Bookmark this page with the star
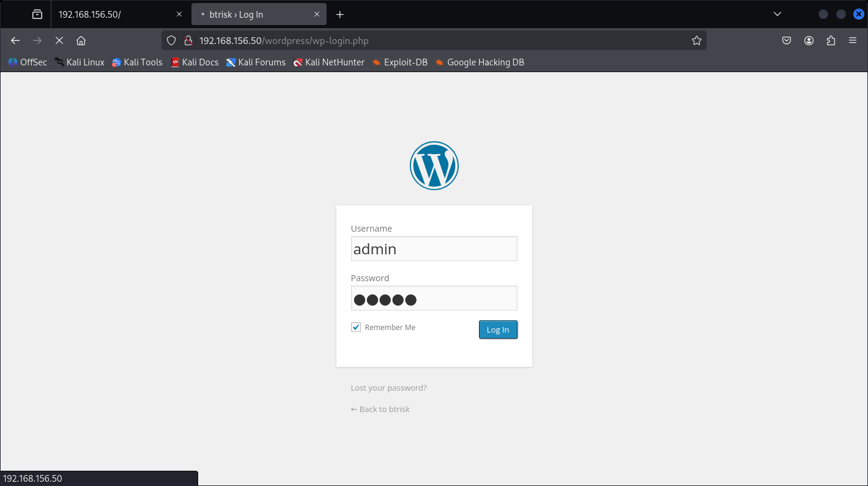Viewport: 868px width, 486px height. point(696,40)
